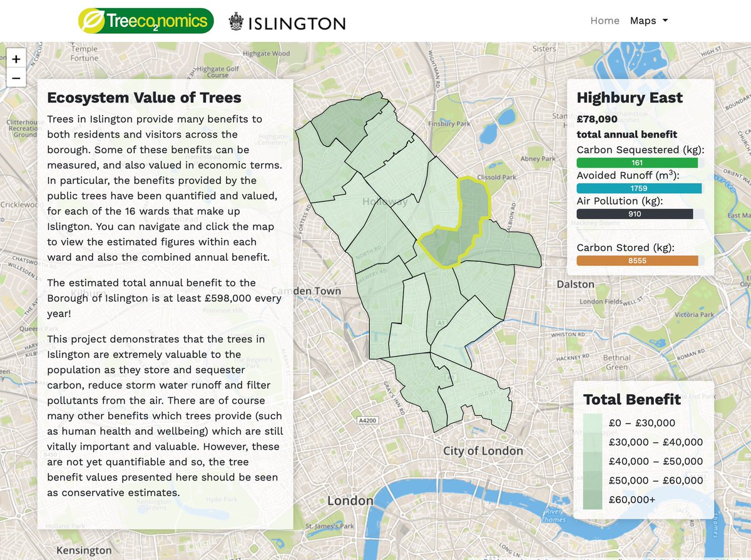Click the Kensington map label
Image resolution: width=751 pixels, height=560 pixels.
pos(84,551)
